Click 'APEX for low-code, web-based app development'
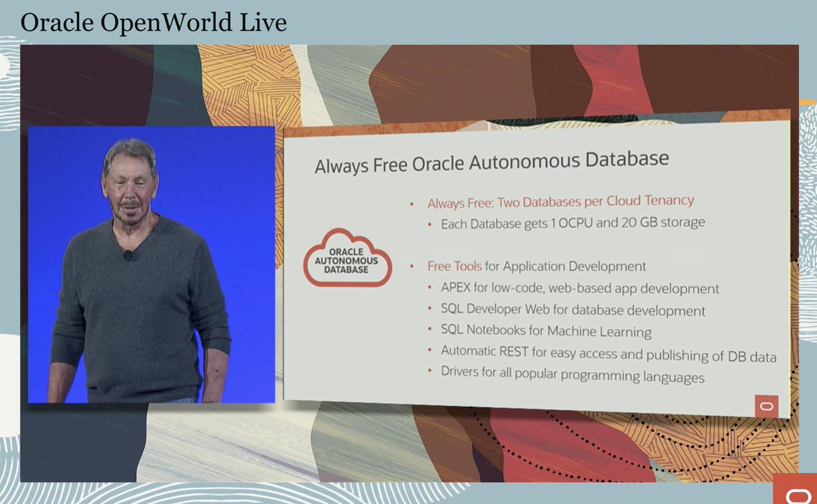Viewport: 817px width, 504px height. pos(579,288)
